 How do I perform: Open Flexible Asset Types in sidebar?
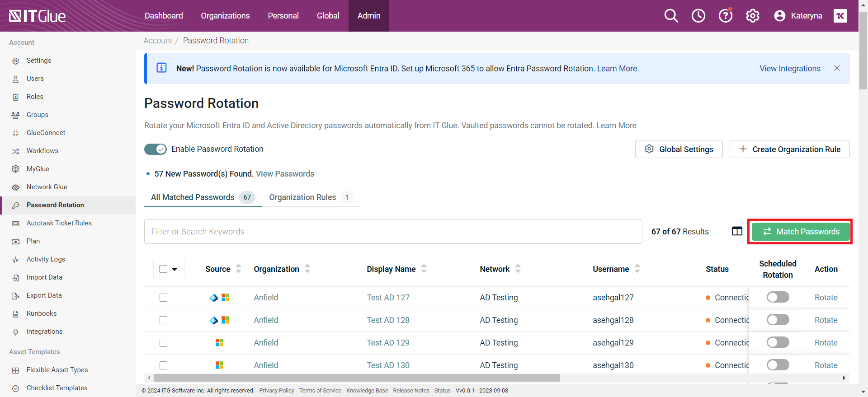tap(57, 370)
